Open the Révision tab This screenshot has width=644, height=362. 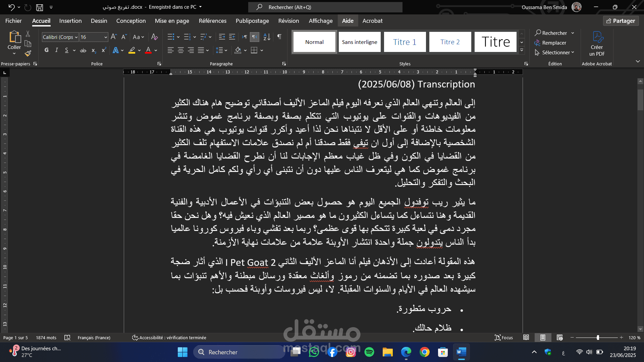[288, 21]
